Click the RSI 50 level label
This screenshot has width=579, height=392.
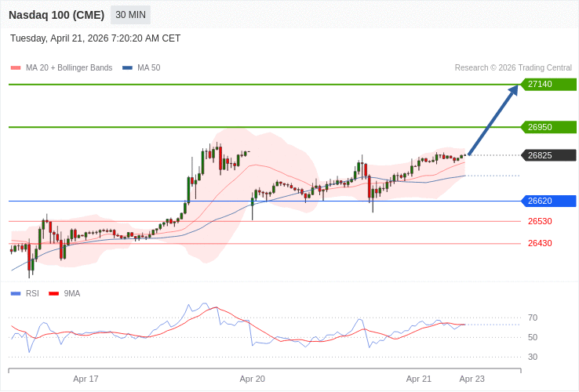(533, 337)
